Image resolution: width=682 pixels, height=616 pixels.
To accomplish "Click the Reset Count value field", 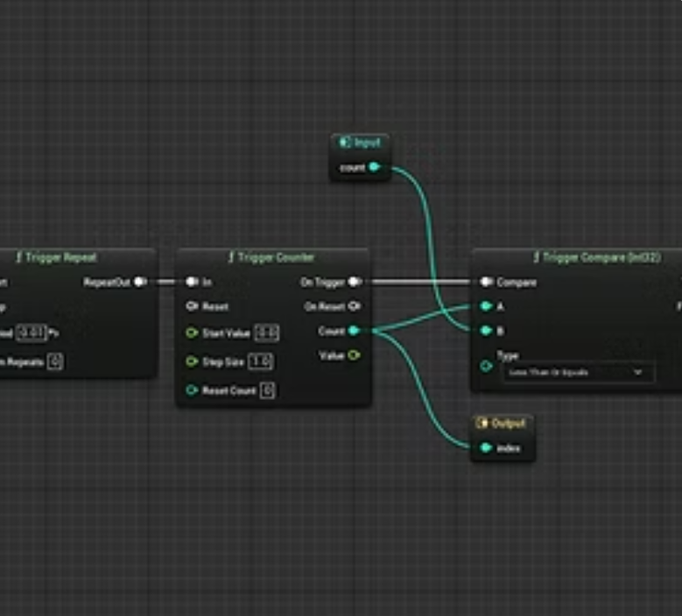I will point(267,390).
